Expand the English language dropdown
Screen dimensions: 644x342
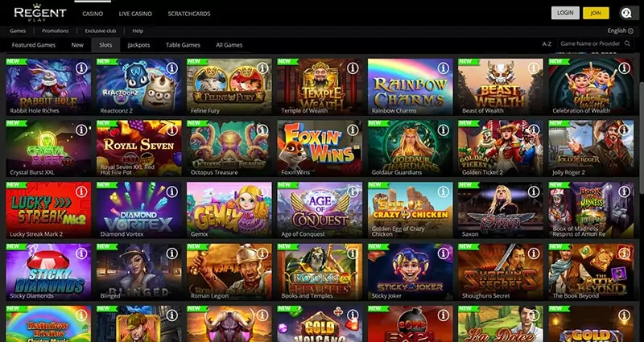point(620,31)
